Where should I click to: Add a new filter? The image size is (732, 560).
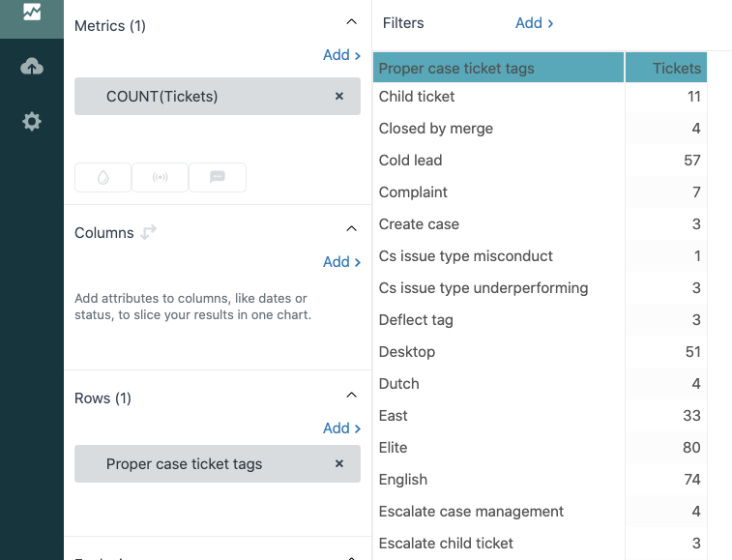point(535,23)
